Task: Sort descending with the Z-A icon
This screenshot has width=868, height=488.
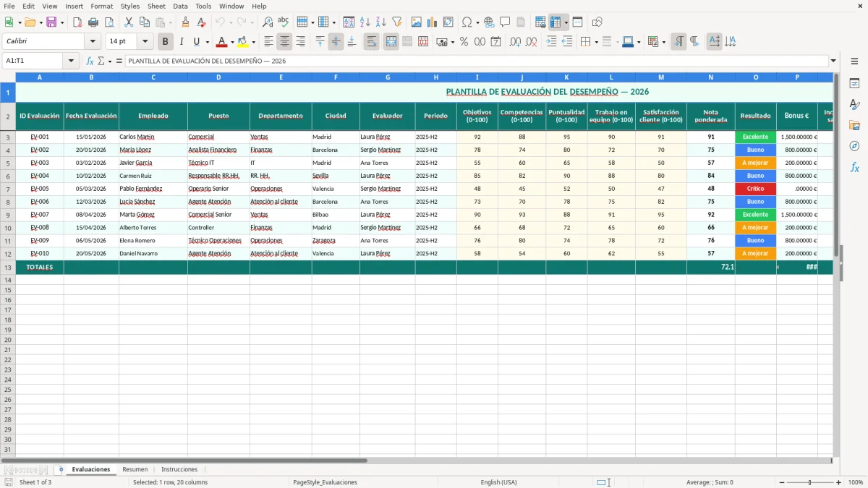Action: [380, 22]
